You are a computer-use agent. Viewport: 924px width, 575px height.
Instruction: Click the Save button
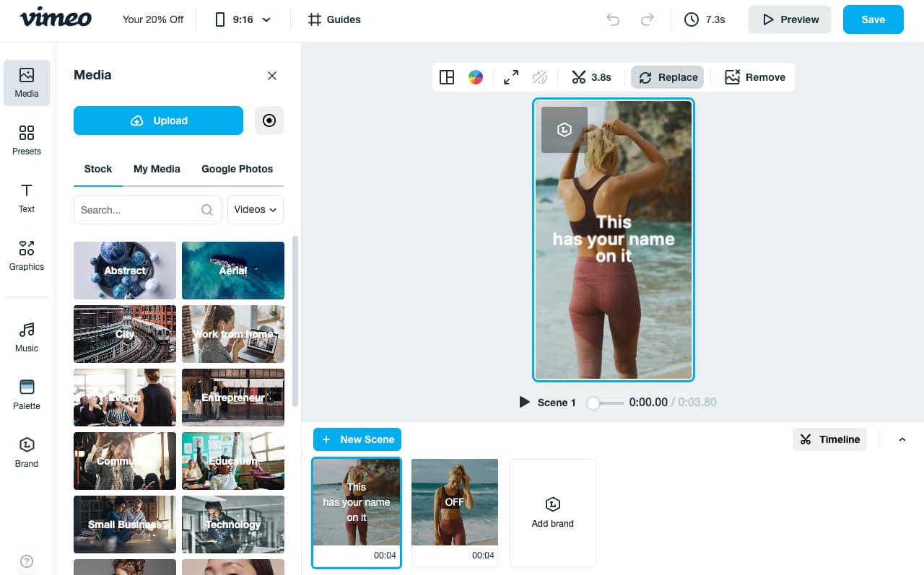873,19
